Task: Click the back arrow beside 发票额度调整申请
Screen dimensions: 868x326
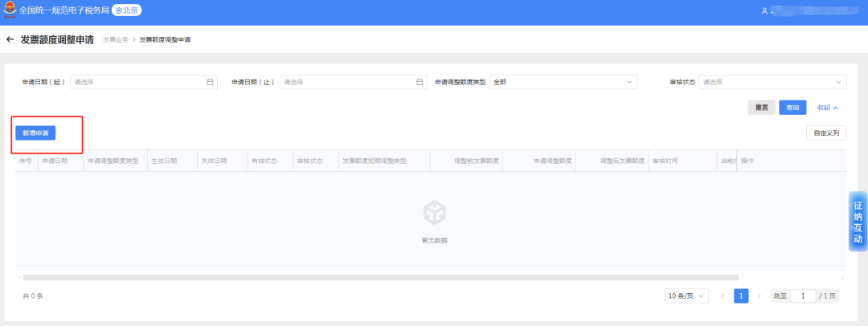Action: coord(10,39)
